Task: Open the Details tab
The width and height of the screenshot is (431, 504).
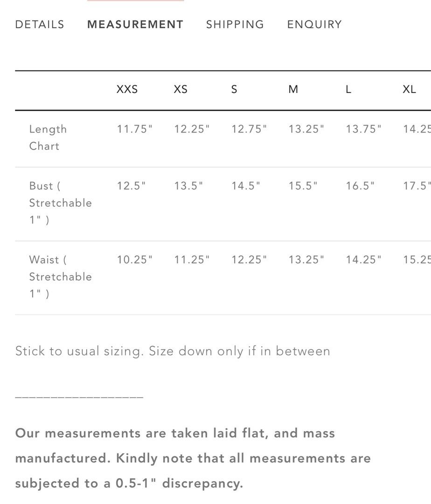Action: click(x=40, y=24)
